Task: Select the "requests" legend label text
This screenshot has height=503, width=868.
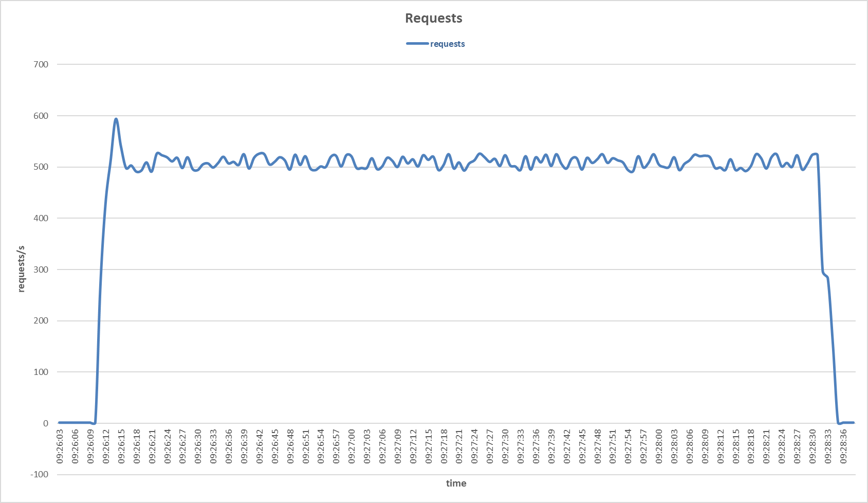Action: pyautogui.click(x=447, y=44)
